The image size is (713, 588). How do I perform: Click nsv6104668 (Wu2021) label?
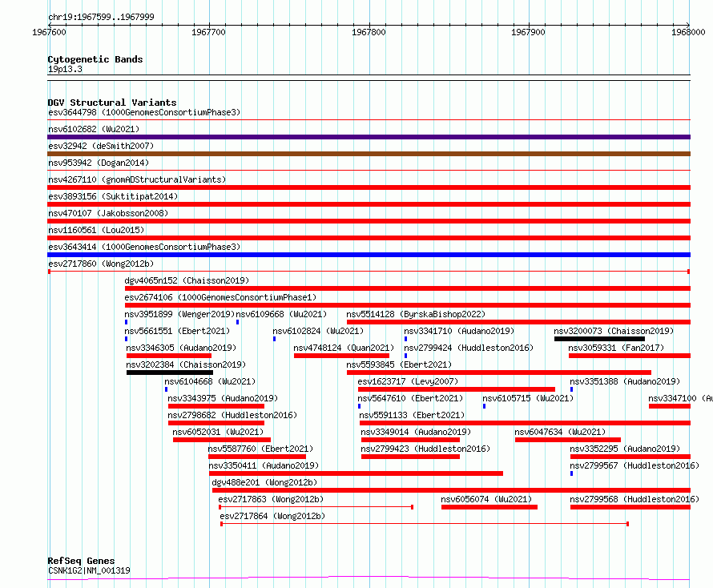pyautogui.click(x=210, y=381)
